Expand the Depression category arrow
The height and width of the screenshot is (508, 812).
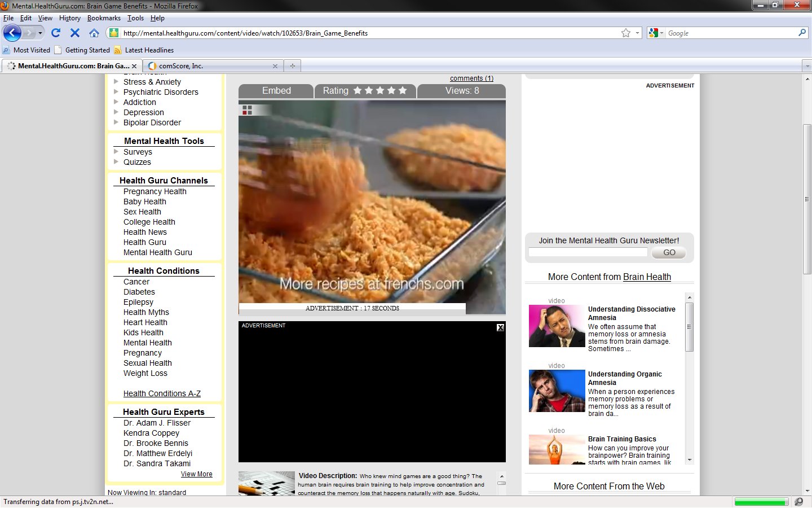point(116,112)
